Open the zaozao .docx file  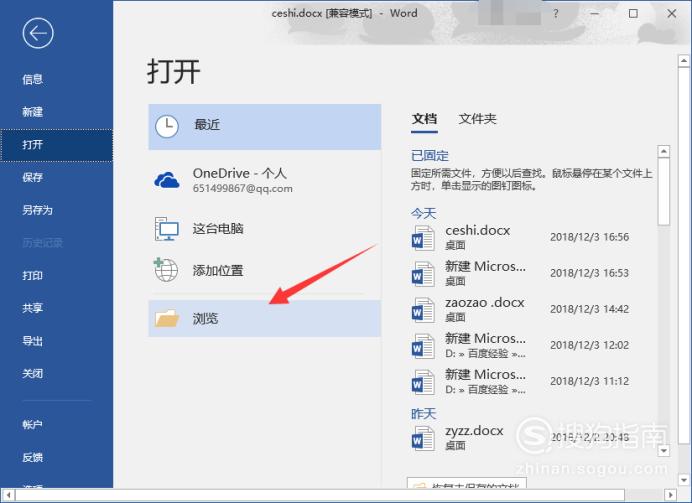530,310
